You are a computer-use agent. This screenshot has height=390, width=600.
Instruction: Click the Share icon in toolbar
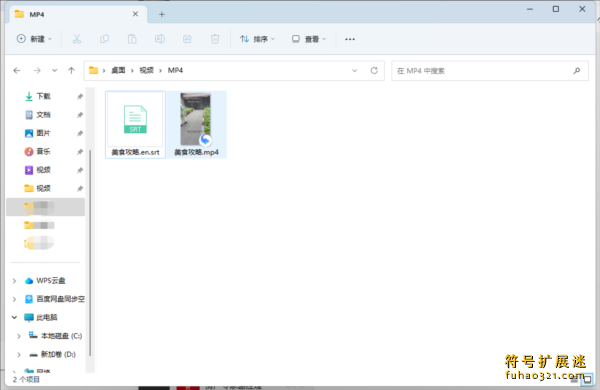(x=187, y=39)
